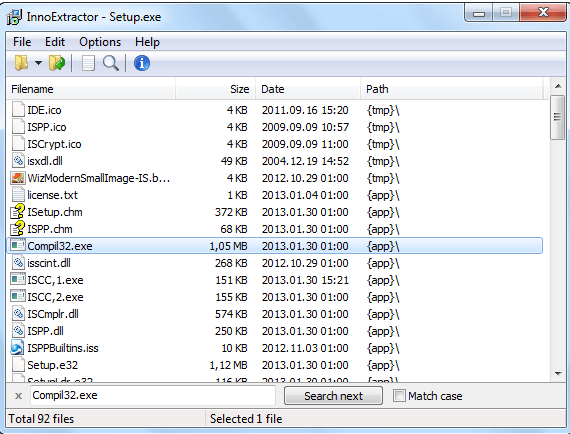The height and width of the screenshot is (434, 570).
Task: Enable the Match case checkbox
Action: (x=399, y=395)
